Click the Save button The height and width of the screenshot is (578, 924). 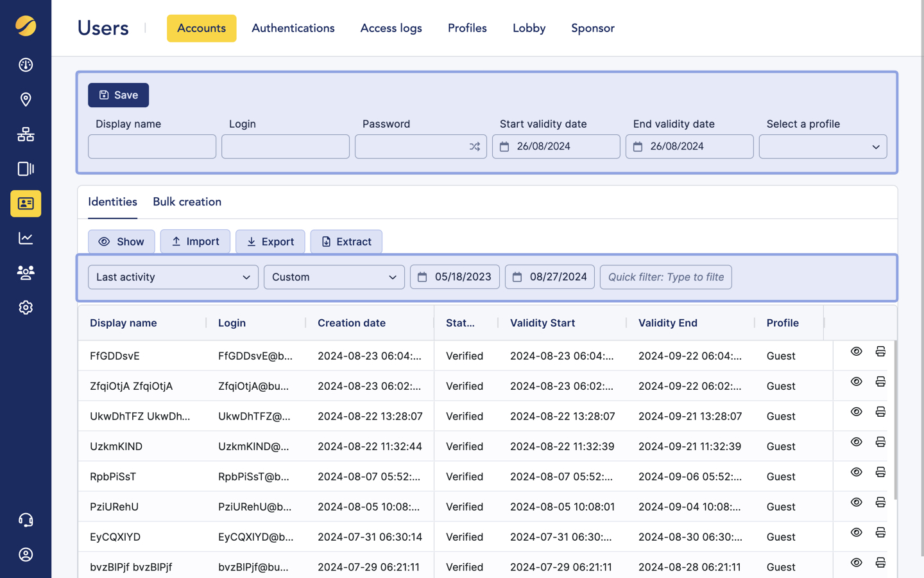click(118, 95)
